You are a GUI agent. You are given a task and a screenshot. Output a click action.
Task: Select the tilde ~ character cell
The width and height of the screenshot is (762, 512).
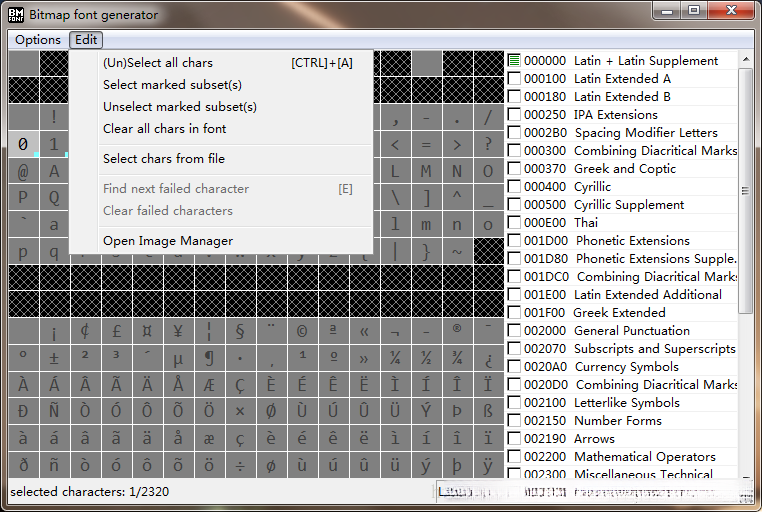click(x=457, y=252)
